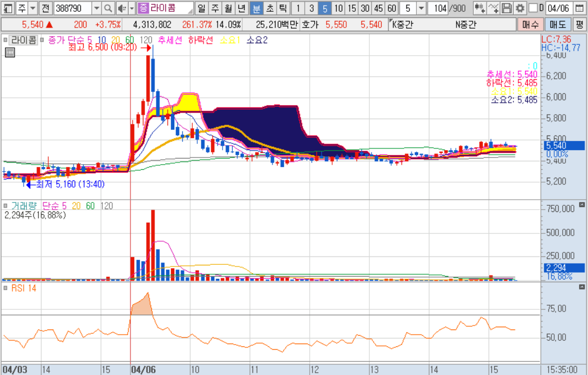Click the 매수 buy button

(x=530, y=25)
